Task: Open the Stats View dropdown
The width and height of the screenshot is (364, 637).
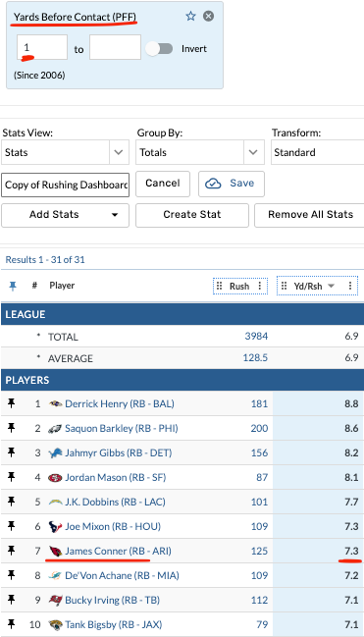Action: 65,152
